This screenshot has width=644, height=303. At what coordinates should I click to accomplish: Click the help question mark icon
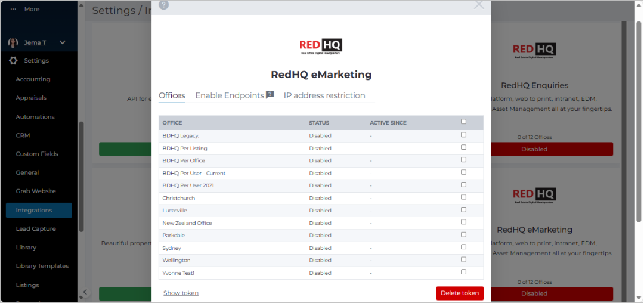coord(164,5)
